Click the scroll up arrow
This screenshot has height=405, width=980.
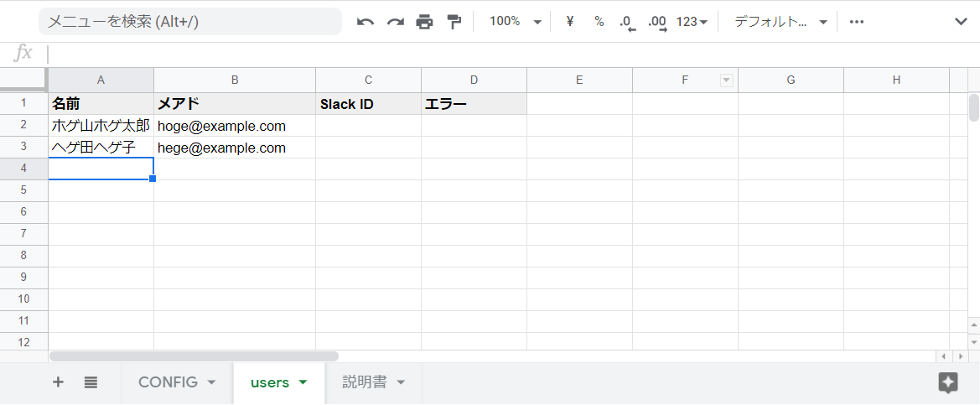click(974, 326)
